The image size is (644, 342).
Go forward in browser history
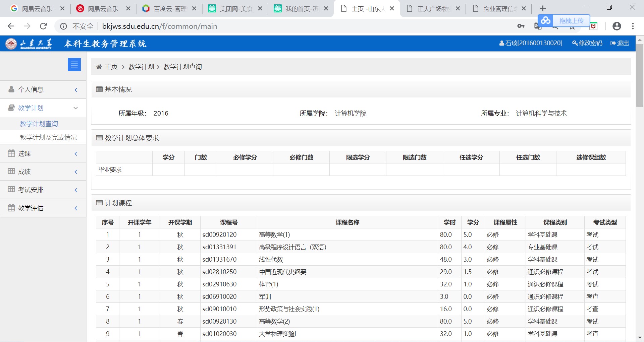27,26
